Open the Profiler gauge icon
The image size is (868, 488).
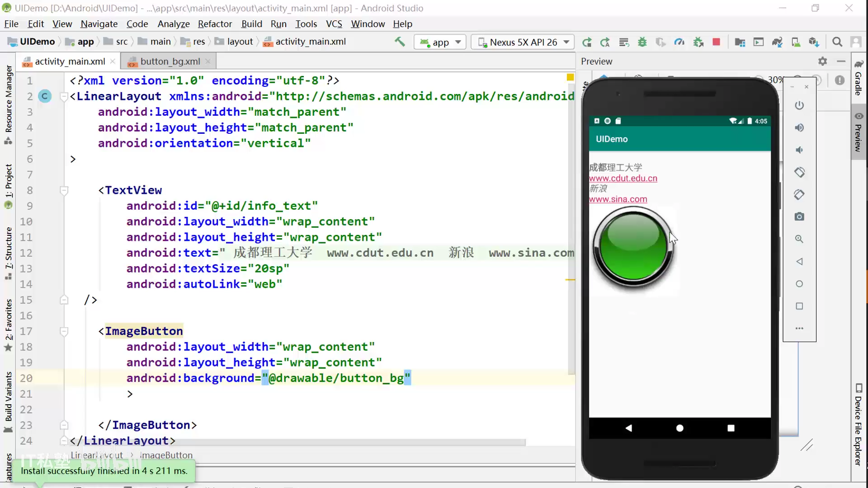click(x=679, y=42)
